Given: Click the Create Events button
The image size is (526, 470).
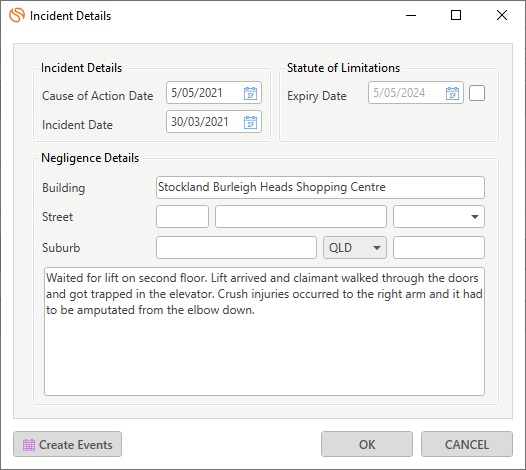Looking at the screenshot, I should 67,444.
